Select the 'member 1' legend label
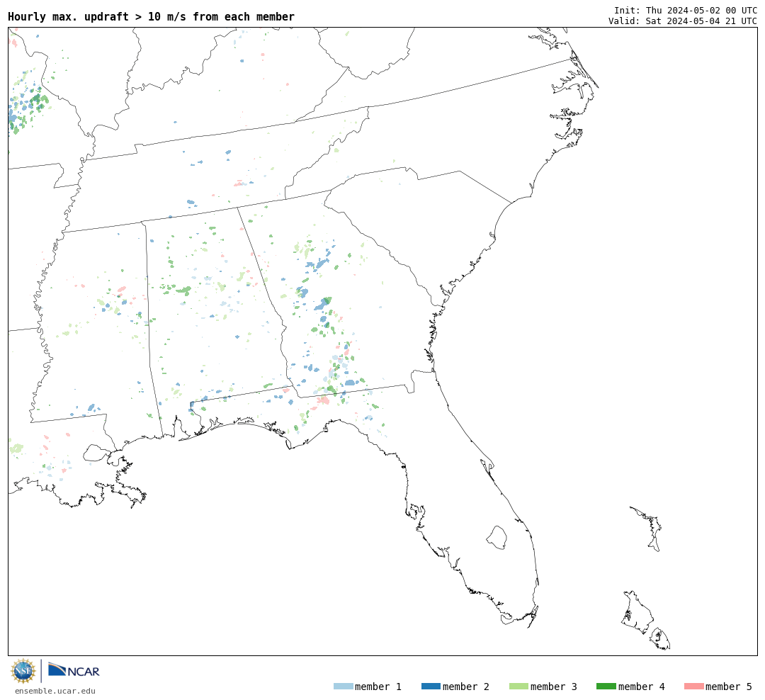 click(x=378, y=687)
